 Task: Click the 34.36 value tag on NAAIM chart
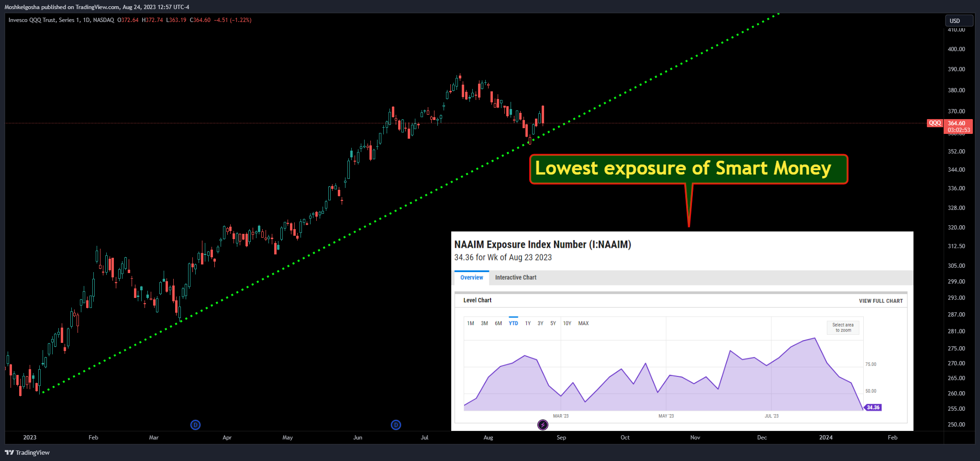pos(873,407)
